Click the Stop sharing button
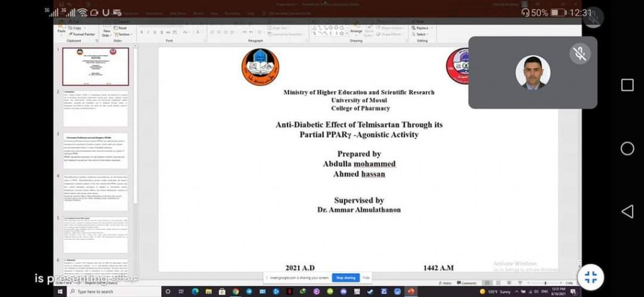Screen dimensions: 644x297 pos(345,278)
